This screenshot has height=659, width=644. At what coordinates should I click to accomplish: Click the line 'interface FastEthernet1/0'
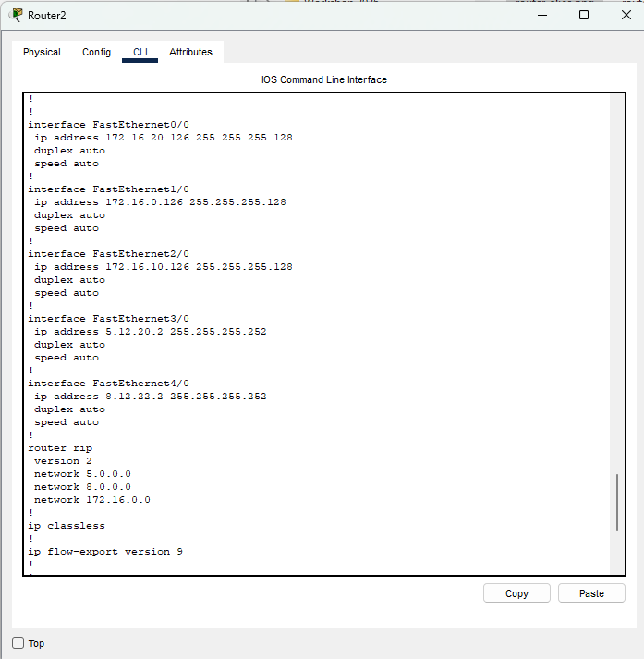click(108, 189)
